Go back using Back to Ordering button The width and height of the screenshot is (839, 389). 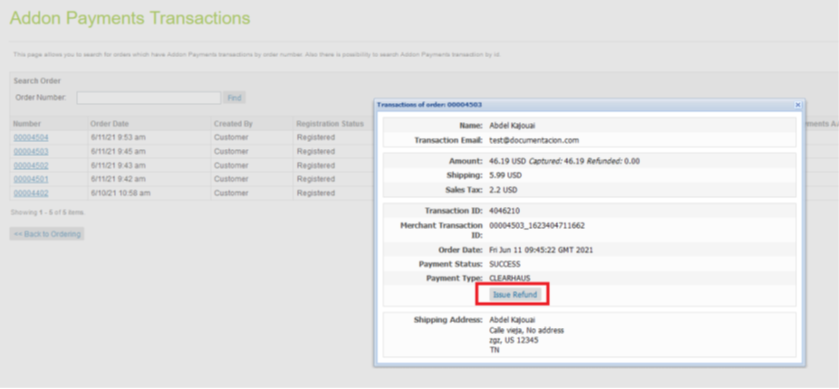pos(47,234)
